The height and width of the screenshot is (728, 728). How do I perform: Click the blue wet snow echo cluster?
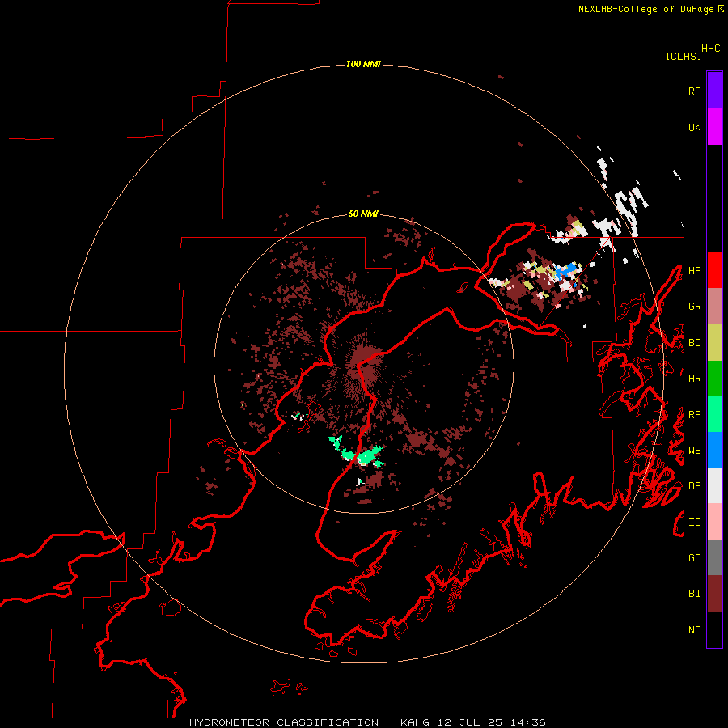point(566,271)
